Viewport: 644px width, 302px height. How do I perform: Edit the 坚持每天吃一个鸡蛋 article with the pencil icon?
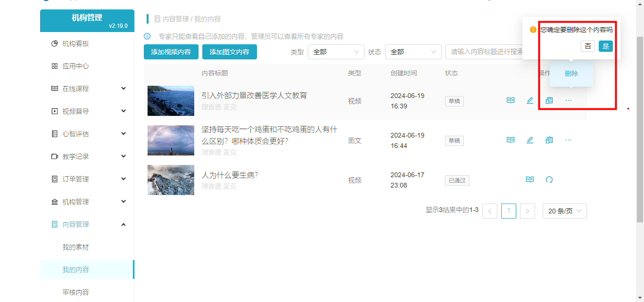pos(530,140)
